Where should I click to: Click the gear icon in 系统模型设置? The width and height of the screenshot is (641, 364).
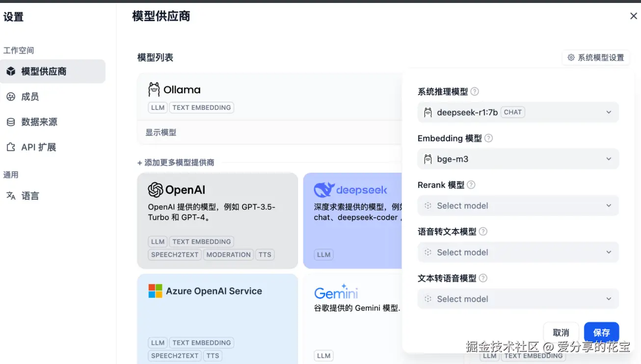571,57
